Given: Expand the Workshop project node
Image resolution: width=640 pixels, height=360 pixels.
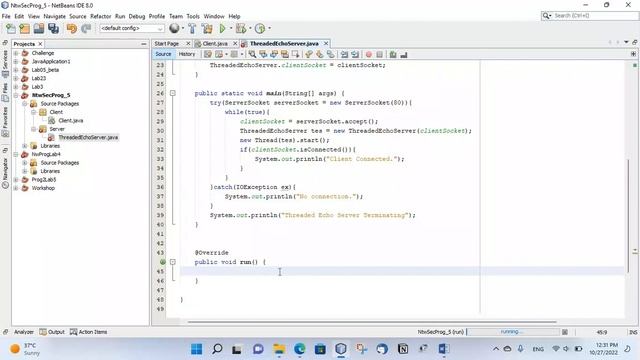Looking at the screenshot, I should point(16,188).
